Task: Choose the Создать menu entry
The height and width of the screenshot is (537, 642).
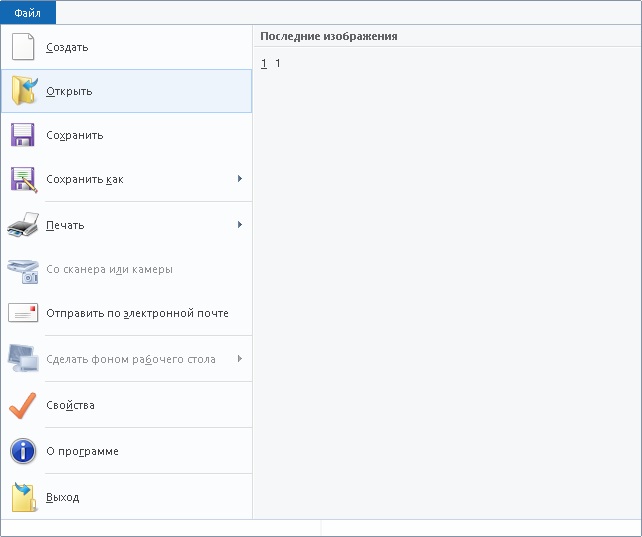Action: click(67, 47)
